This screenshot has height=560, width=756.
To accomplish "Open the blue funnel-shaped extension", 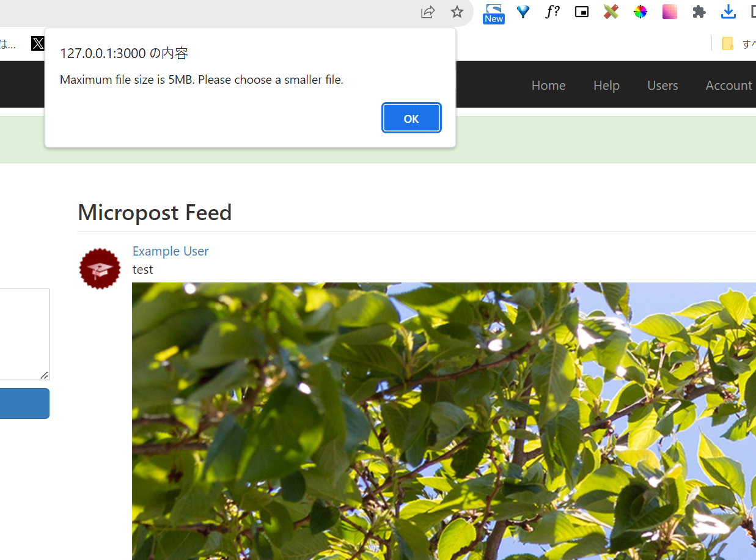I will tap(523, 12).
